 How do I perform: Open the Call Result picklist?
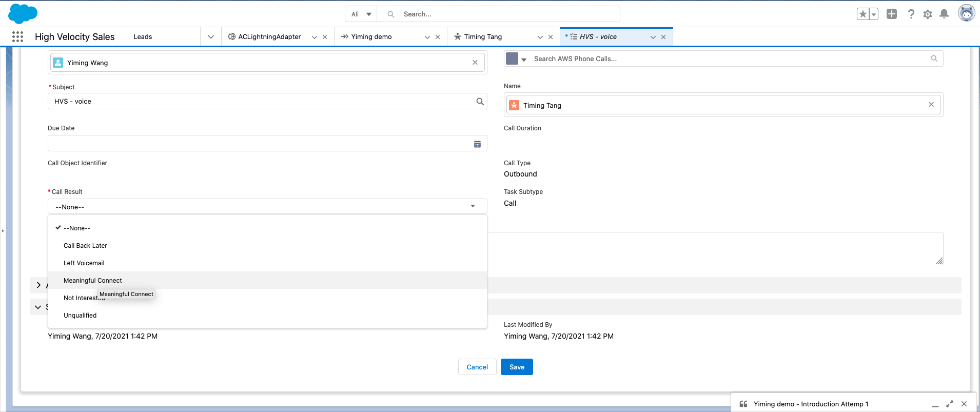coord(267,206)
